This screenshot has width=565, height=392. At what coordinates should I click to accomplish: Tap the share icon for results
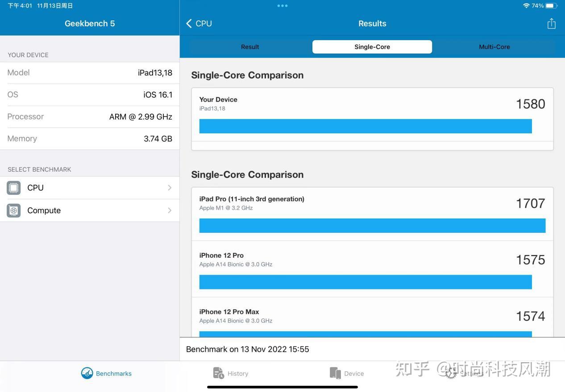(551, 23)
